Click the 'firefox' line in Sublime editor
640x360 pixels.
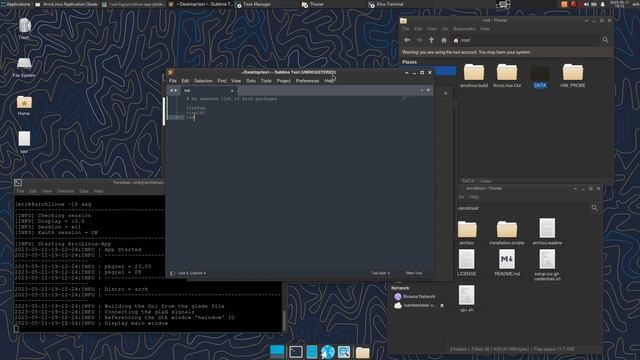point(196,108)
